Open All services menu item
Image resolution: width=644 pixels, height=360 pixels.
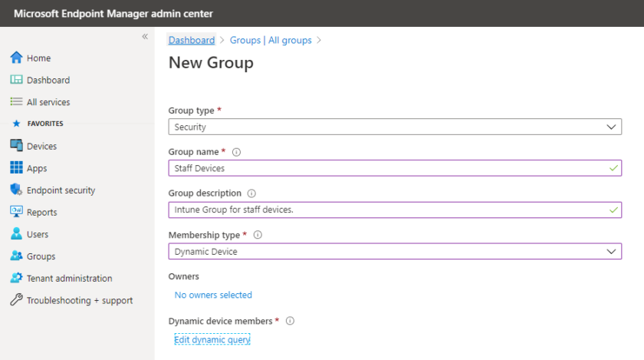[48, 102]
